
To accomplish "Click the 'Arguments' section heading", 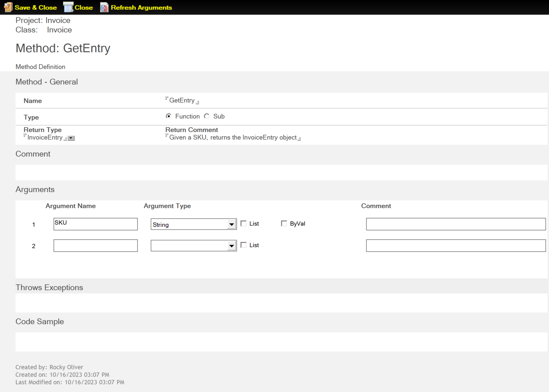I will (35, 189).
